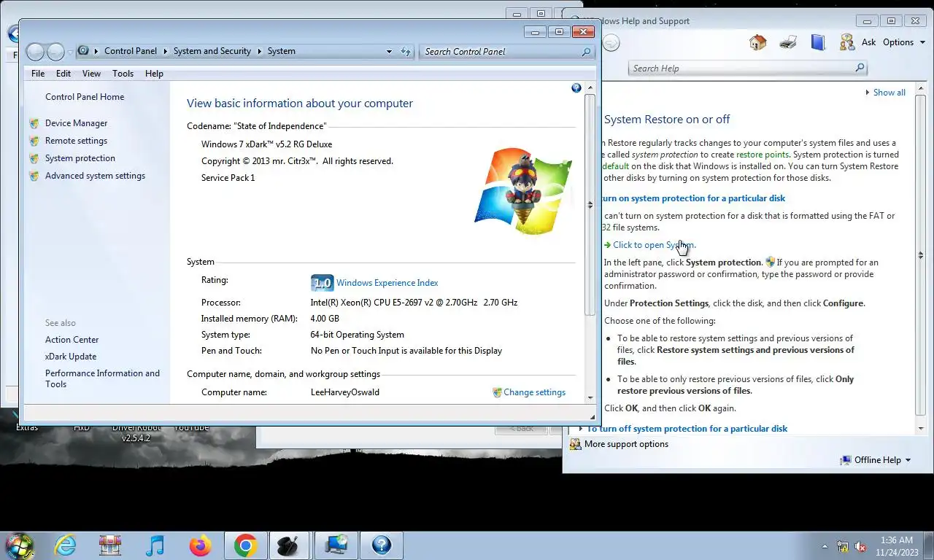
Task: Click the restore points glossary link
Action: [763, 155]
